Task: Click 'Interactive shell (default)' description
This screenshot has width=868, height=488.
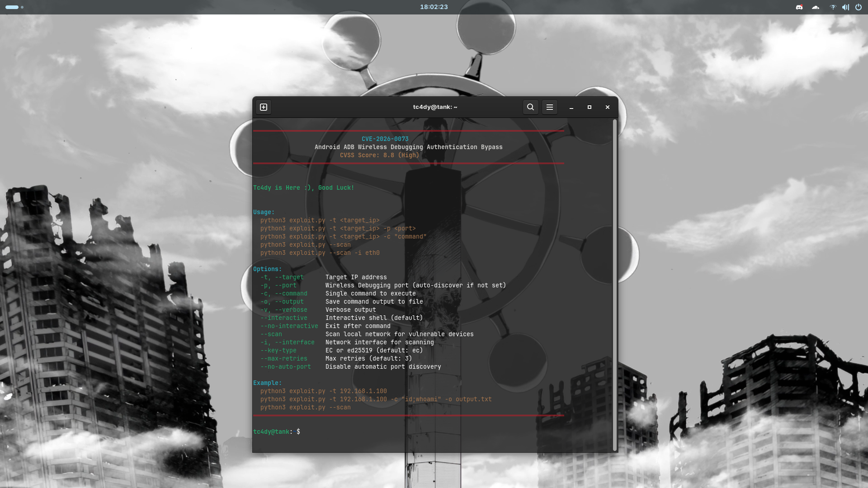Action: (374, 318)
